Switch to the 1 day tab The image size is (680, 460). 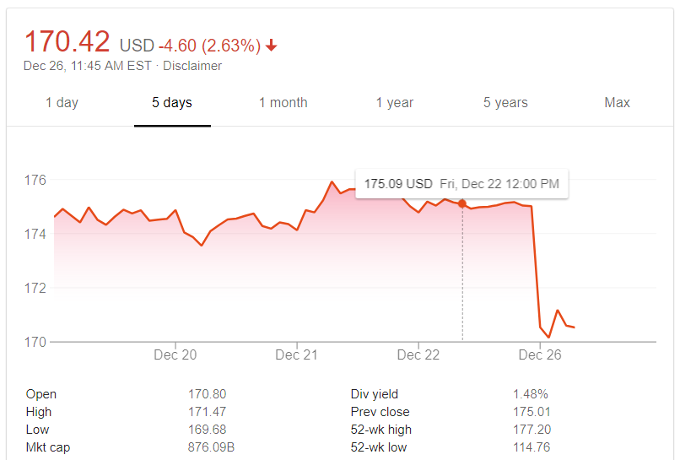62,102
